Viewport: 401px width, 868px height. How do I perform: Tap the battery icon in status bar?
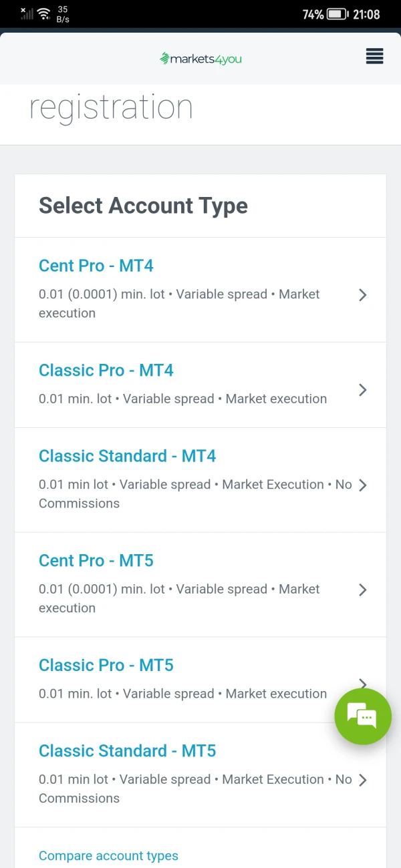338,14
